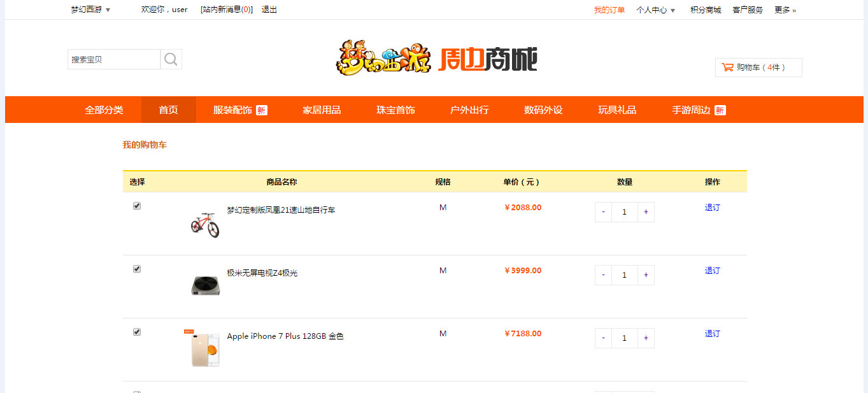Image resolution: width=868 pixels, height=393 pixels.
Task: Click the mountain bike quantity field
Action: click(x=624, y=212)
